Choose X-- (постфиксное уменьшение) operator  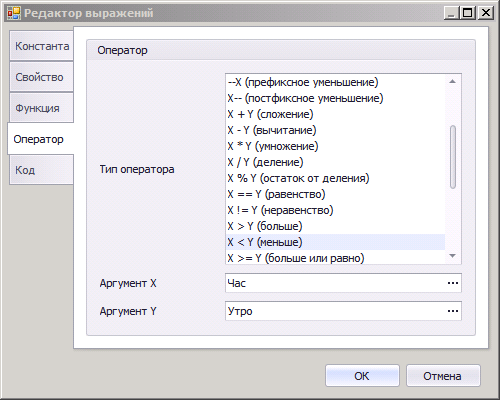[x=335, y=98]
